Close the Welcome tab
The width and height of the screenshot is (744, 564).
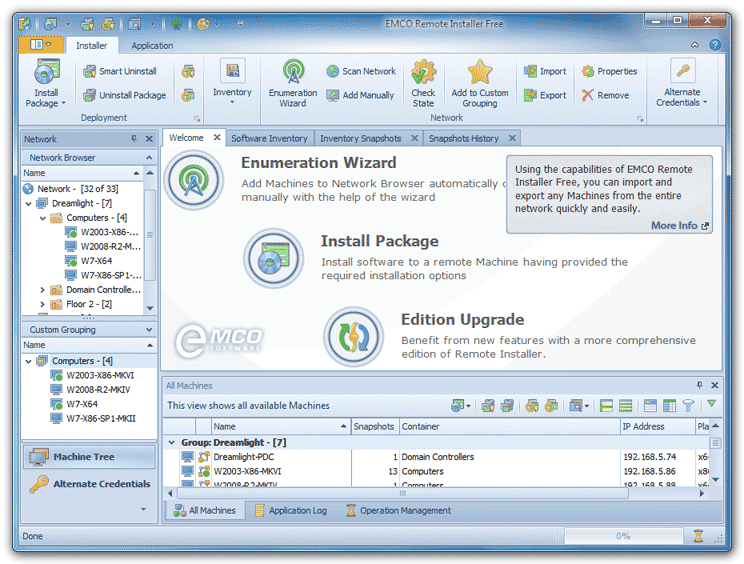tap(217, 138)
